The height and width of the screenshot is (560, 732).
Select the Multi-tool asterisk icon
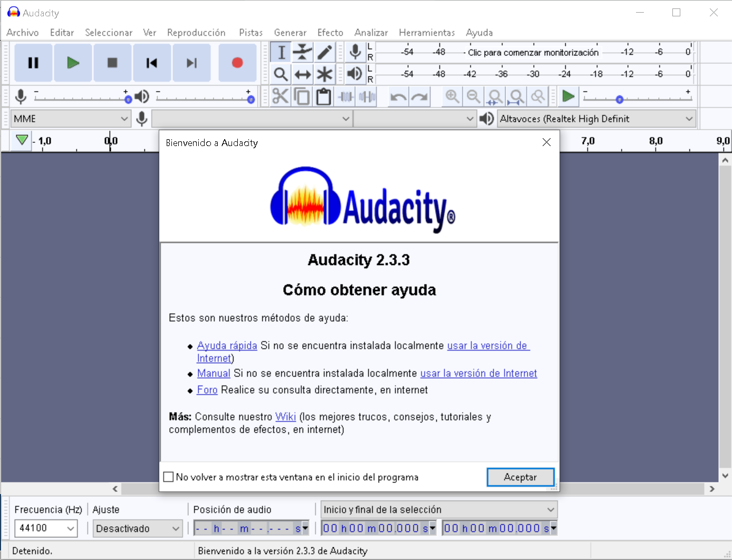(324, 74)
